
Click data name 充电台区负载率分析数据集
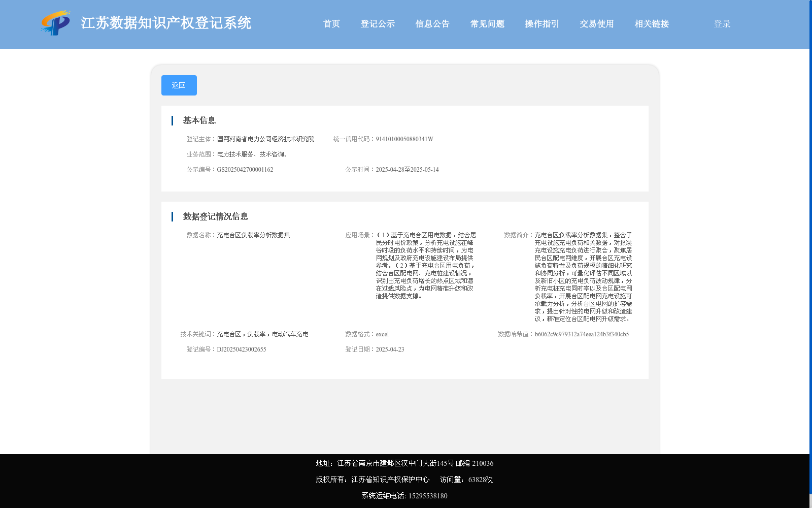click(x=253, y=235)
